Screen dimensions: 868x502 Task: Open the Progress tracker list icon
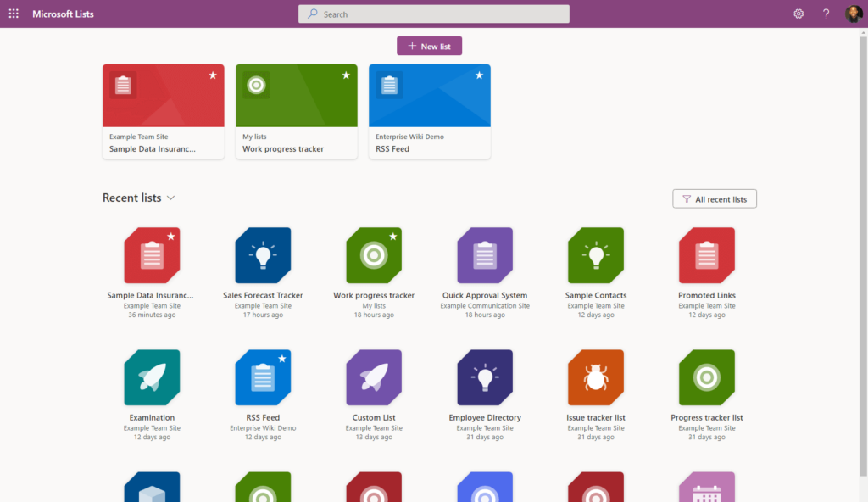707,377
